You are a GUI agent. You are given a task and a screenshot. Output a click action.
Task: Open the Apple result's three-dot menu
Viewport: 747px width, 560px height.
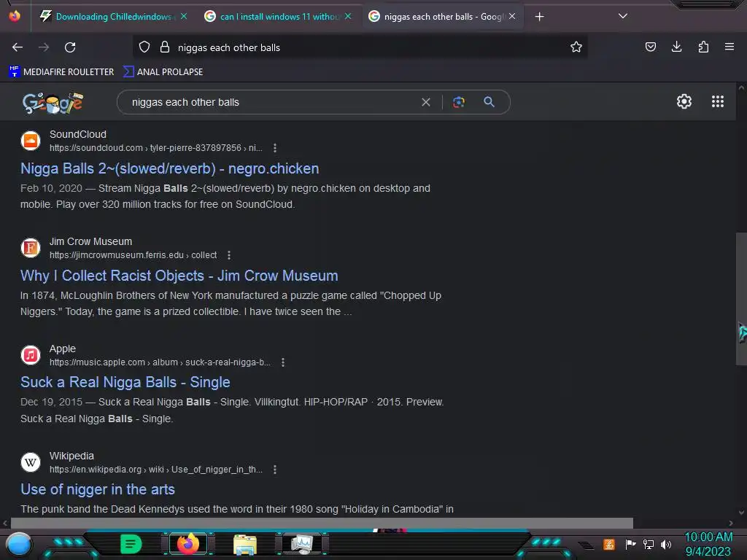283,362
